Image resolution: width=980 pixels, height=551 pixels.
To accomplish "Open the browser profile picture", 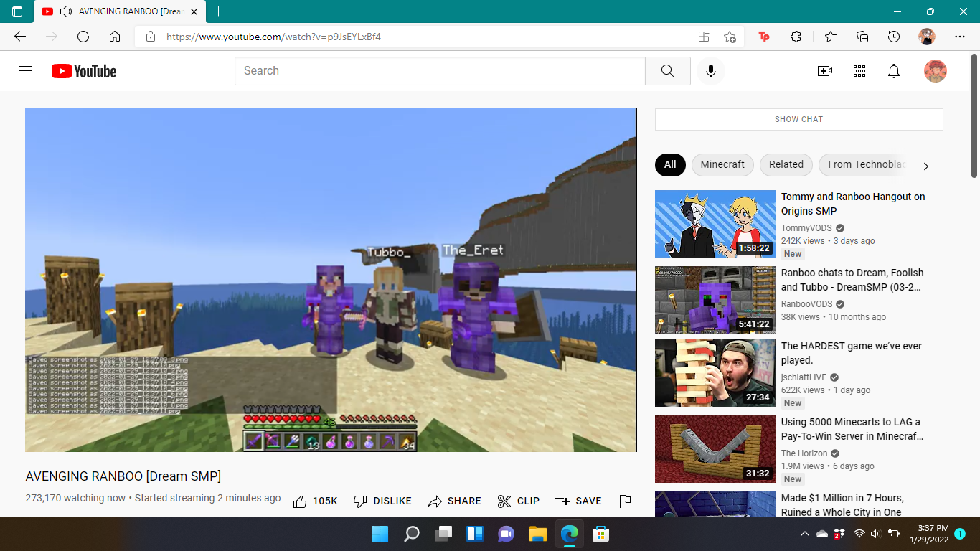I will [927, 37].
